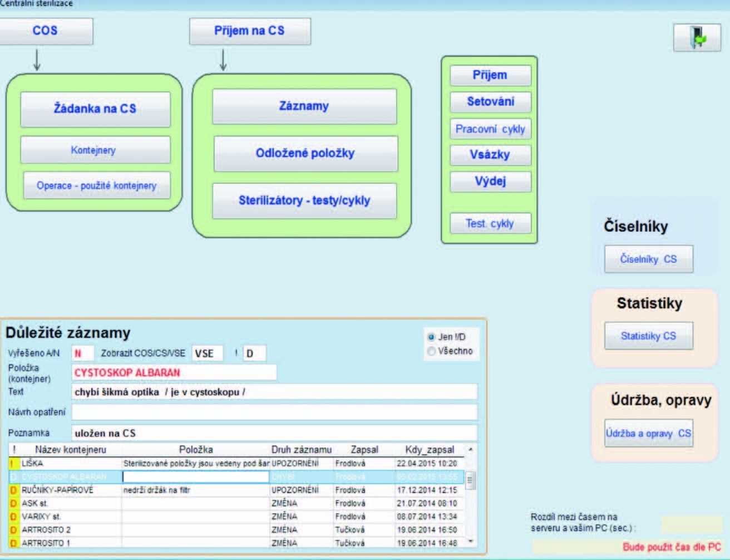Screen dimensions: 730x560
Task: Select the VARIXY st. table row
Action: [67, 517]
